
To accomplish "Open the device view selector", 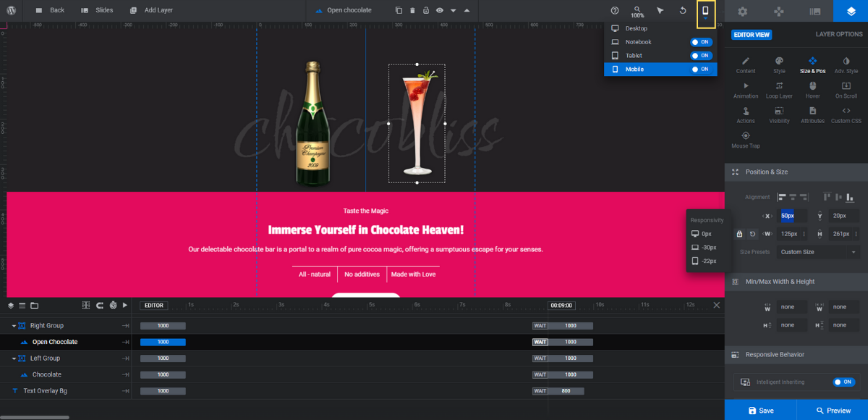I will click(x=706, y=14).
